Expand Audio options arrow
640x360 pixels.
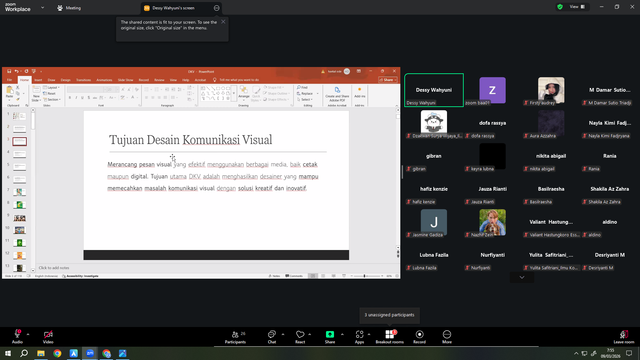point(28,334)
